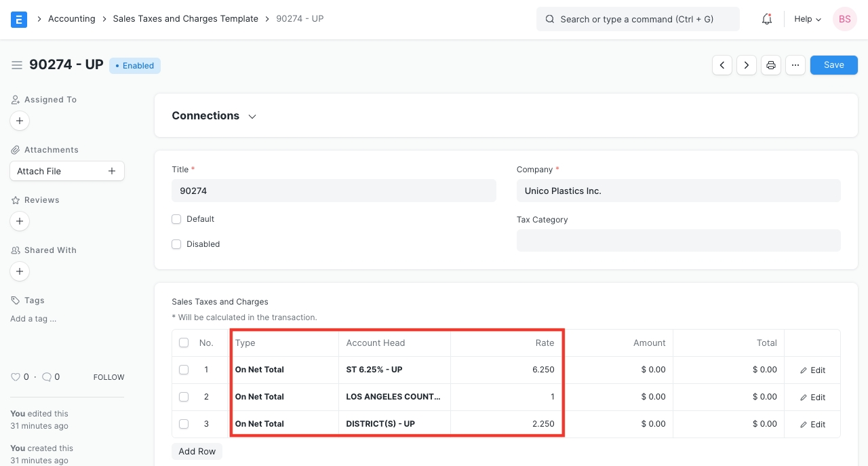Navigate to Accounting breadcrumb
This screenshot has width=868, height=466.
pos(71,19)
